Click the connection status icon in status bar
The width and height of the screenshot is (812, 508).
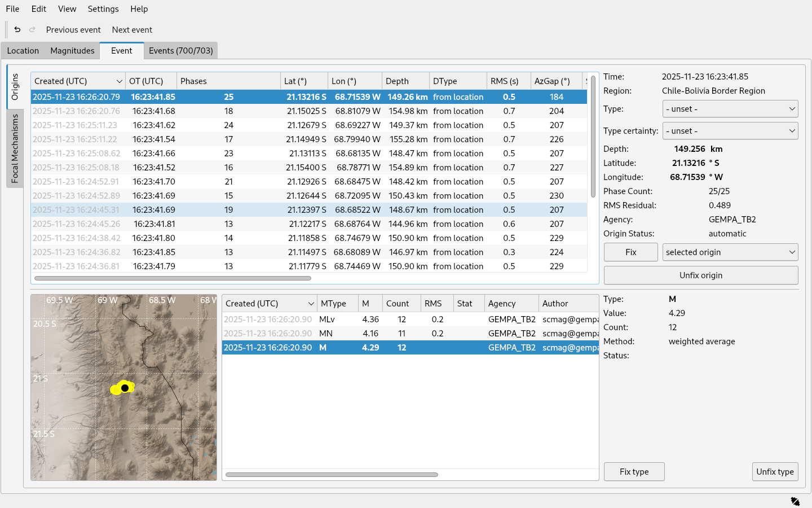pos(795,501)
